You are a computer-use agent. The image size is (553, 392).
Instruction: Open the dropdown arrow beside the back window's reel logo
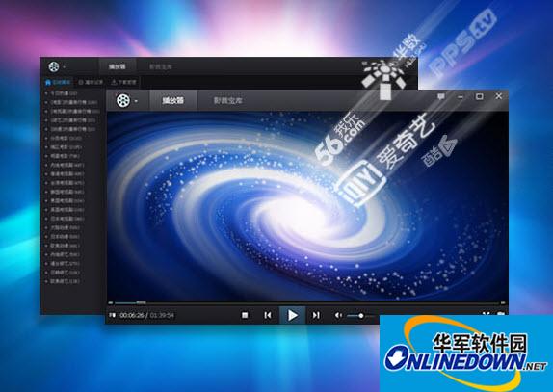point(64,67)
